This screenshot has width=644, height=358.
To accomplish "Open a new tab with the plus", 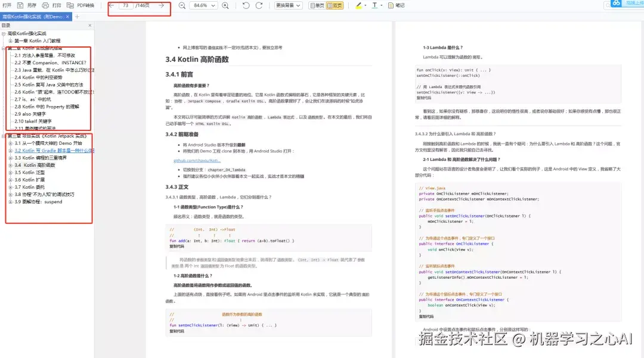I will (x=77, y=17).
